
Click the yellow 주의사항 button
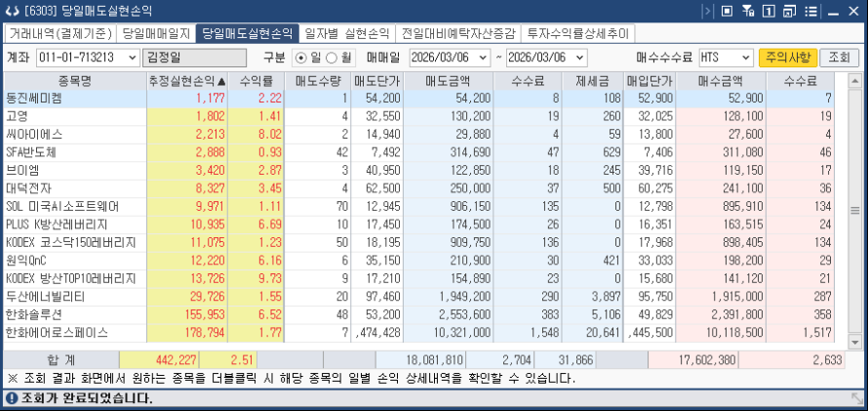pos(788,57)
